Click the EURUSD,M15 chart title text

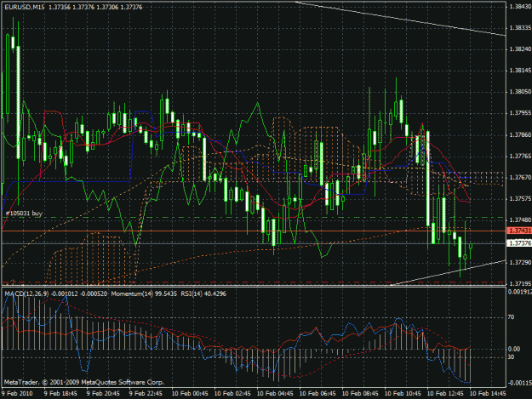coord(25,7)
